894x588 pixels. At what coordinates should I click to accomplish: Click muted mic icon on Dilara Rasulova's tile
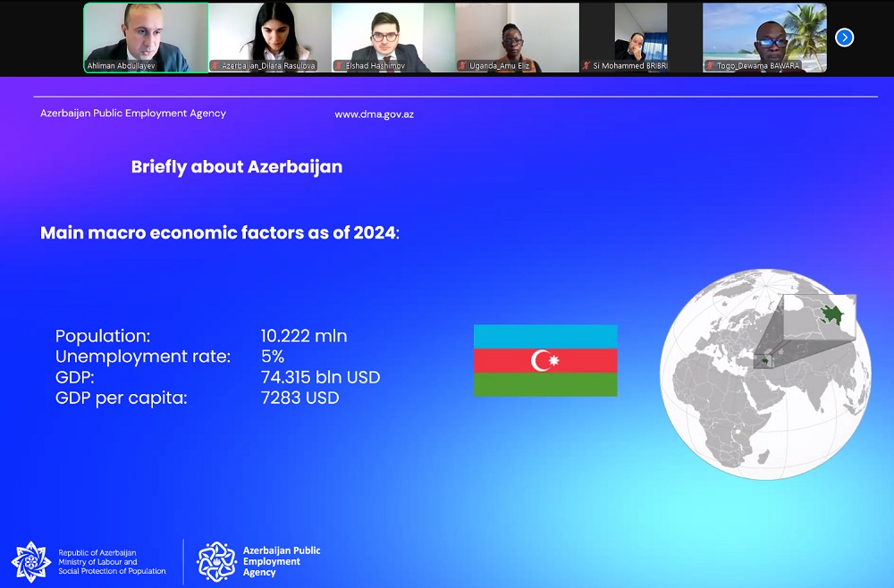[215, 66]
